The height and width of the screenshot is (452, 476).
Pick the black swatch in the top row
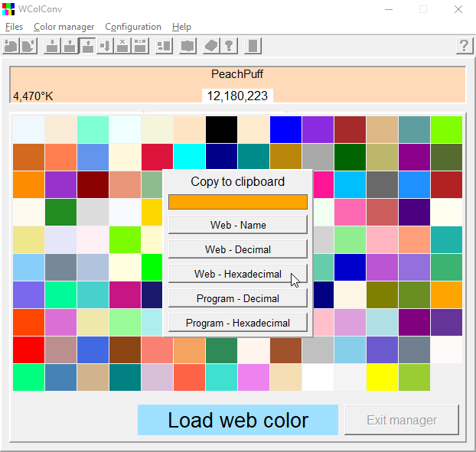[x=221, y=129]
